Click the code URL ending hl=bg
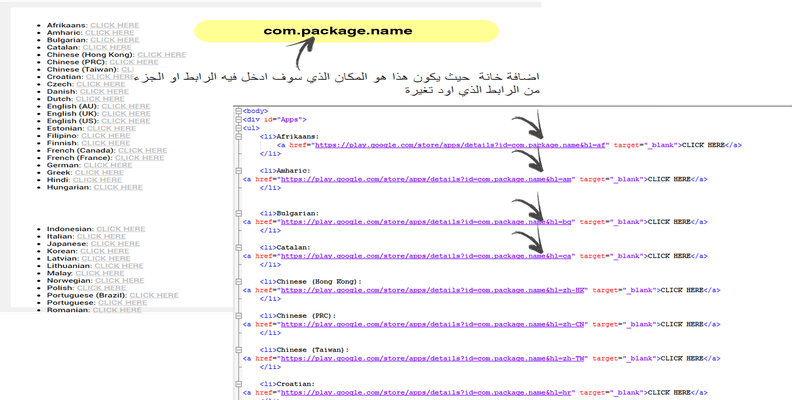This screenshot has height=400, width=800. tap(426, 222)
